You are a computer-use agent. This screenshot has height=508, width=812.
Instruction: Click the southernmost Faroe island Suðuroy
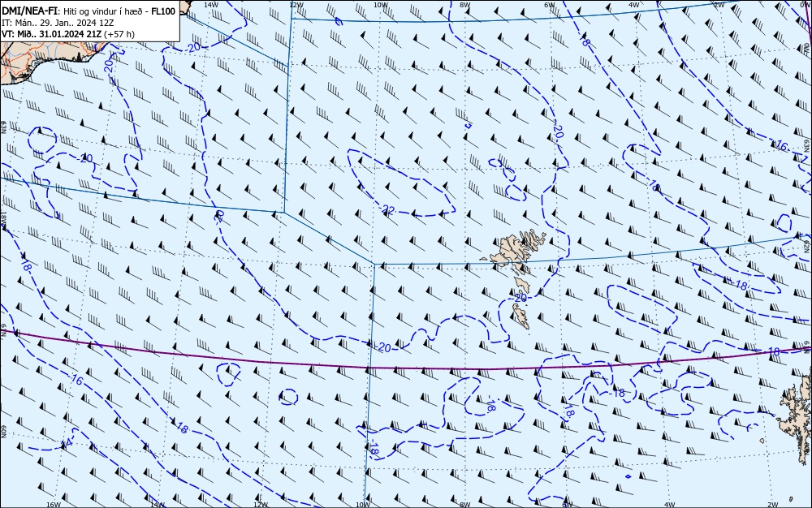pyautogui.click(x=521, y=316)
